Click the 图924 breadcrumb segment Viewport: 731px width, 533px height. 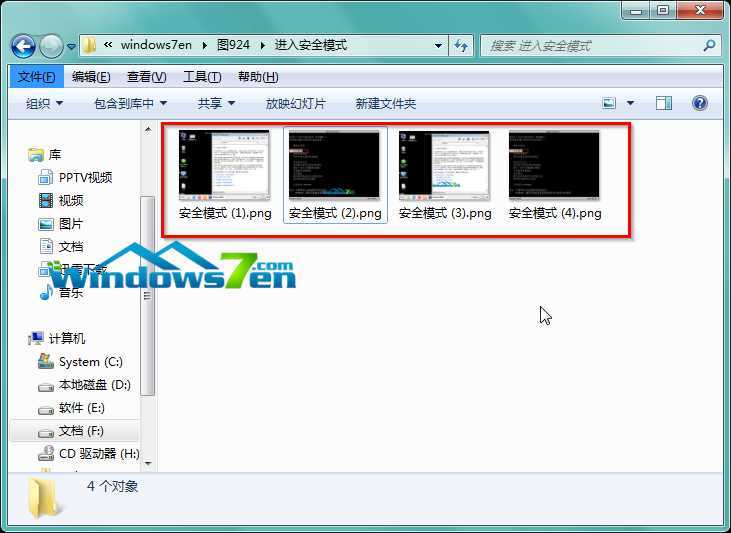click(x=233, y=45)
